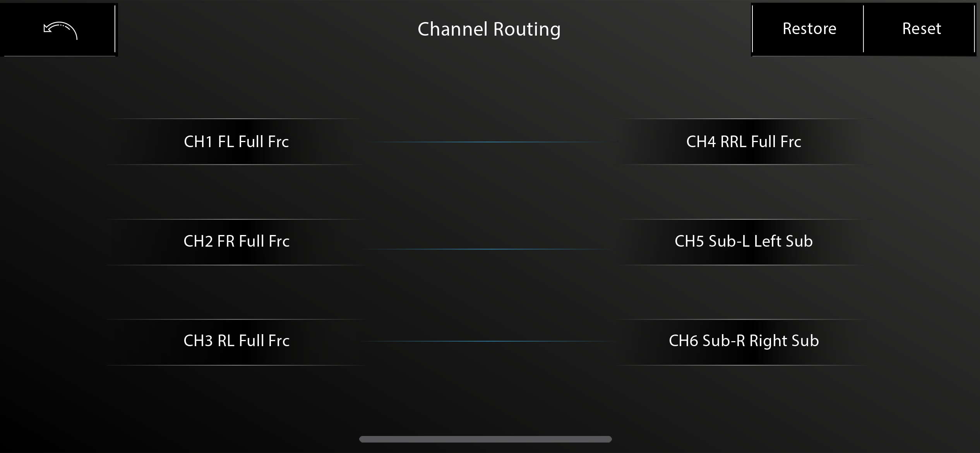The image size is (980, 453).
Task: Click the divider between Restore and Reset
Action: (x=863, y=29)
